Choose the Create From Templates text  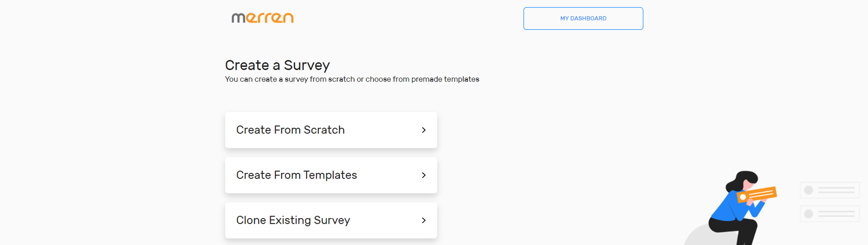click(296, 175)
